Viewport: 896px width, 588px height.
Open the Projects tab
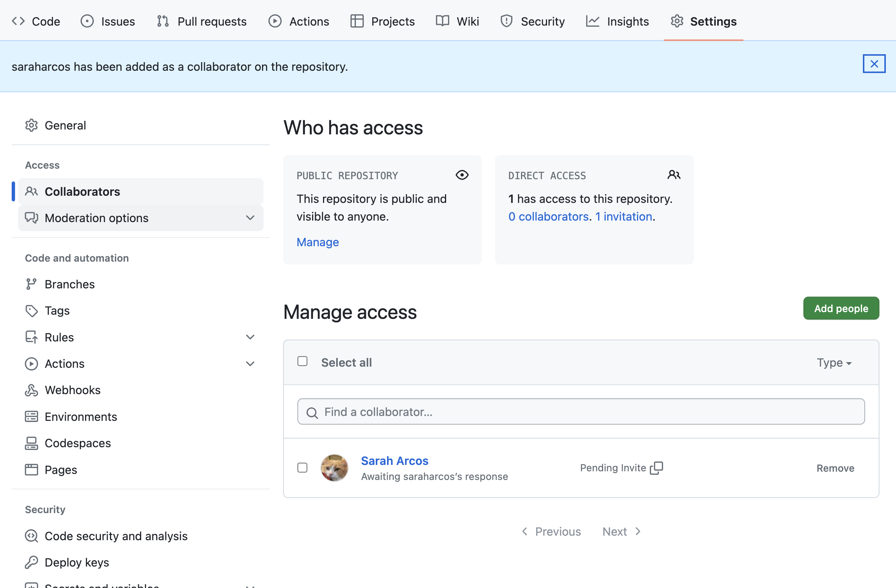click(x=382, y=21)
